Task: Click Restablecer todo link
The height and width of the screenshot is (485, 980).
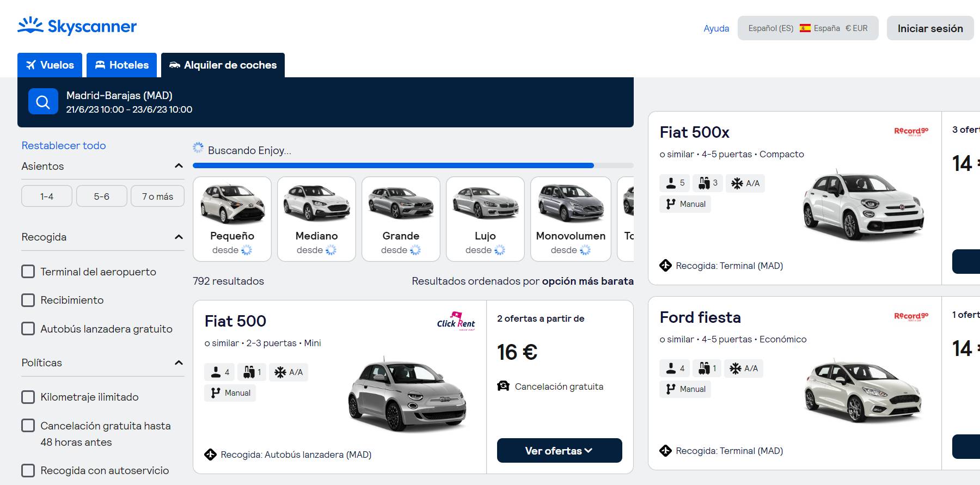Action: (x=64, y=145)
